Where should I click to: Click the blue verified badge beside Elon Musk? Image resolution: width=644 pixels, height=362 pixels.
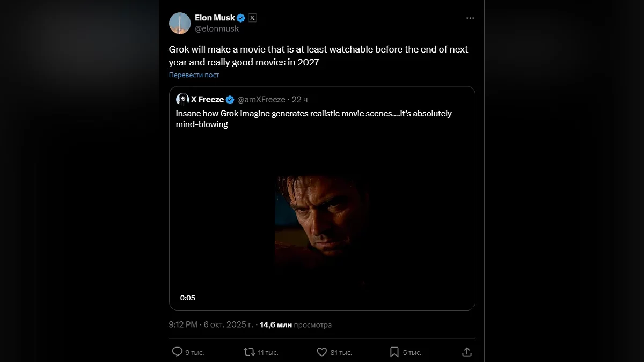241,18
